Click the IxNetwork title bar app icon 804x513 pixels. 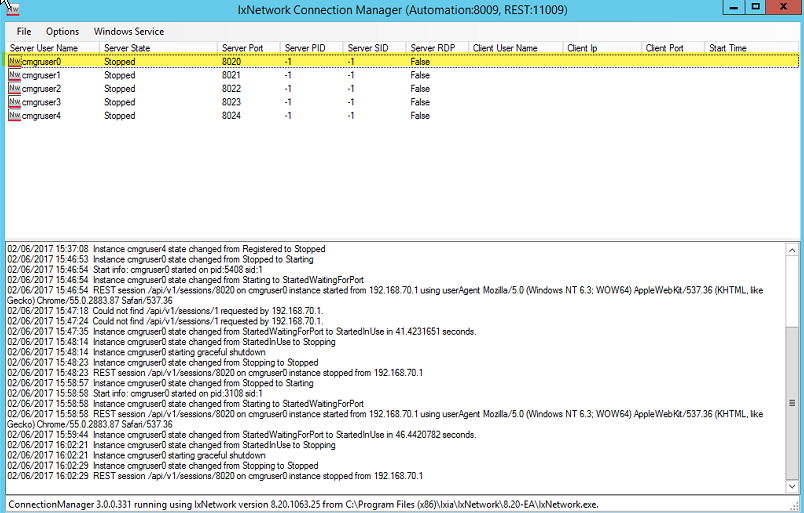(12, 9)
